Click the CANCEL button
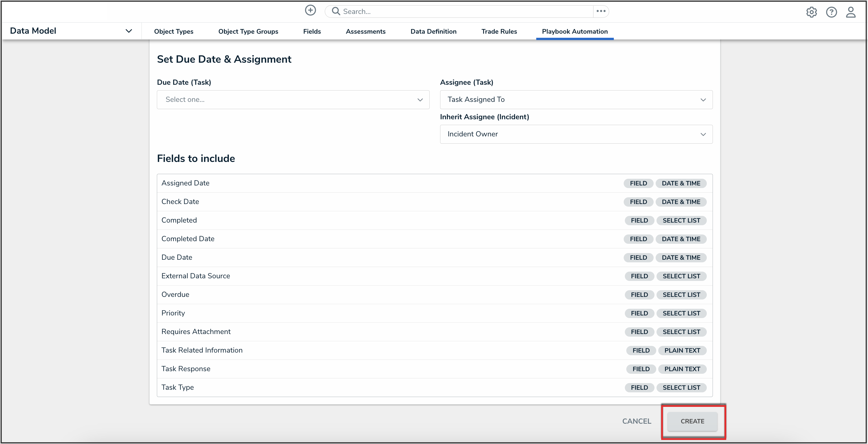868x444 pixels. [x=636, y=421]
